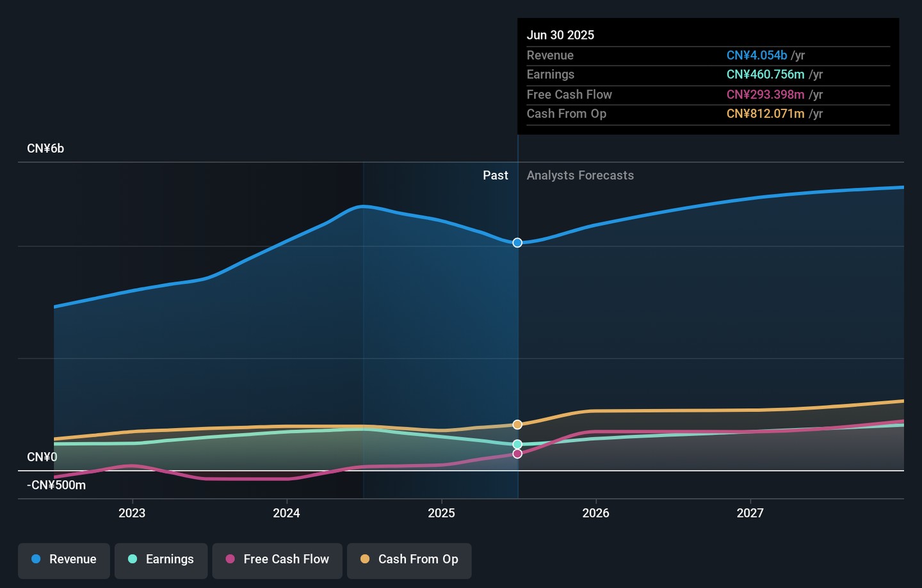Screen dimensions: 922x588
Task: Toggle the Cash From Op legend button
Action: pyautogui.click(x=409, y=559)
